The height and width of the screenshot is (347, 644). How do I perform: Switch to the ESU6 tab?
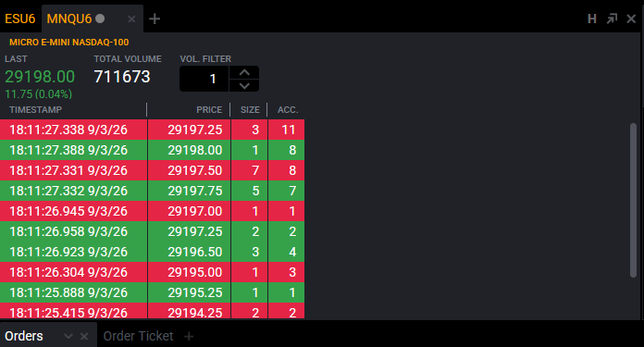point(20,19)
